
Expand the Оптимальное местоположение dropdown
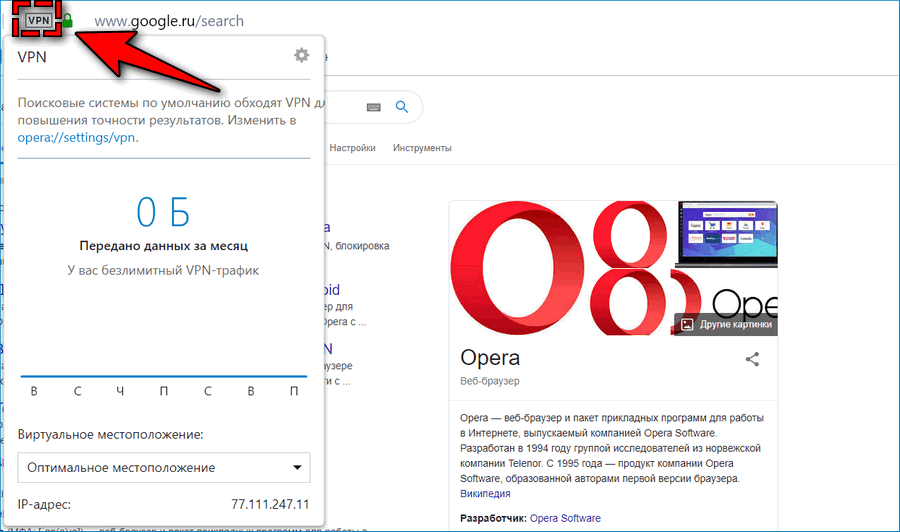click(x=164, y=467)
